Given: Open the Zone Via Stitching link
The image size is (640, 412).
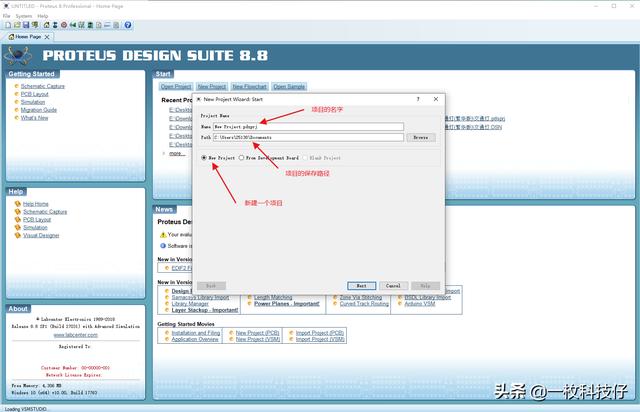Looking at the screenshot, I should pyautogui.click(x=361, y=297).
